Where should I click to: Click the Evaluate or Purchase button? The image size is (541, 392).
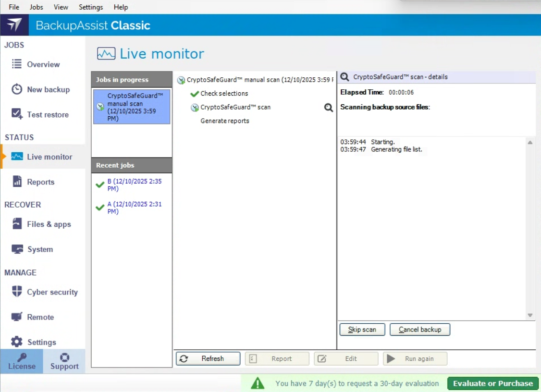(x=492, y=383)
